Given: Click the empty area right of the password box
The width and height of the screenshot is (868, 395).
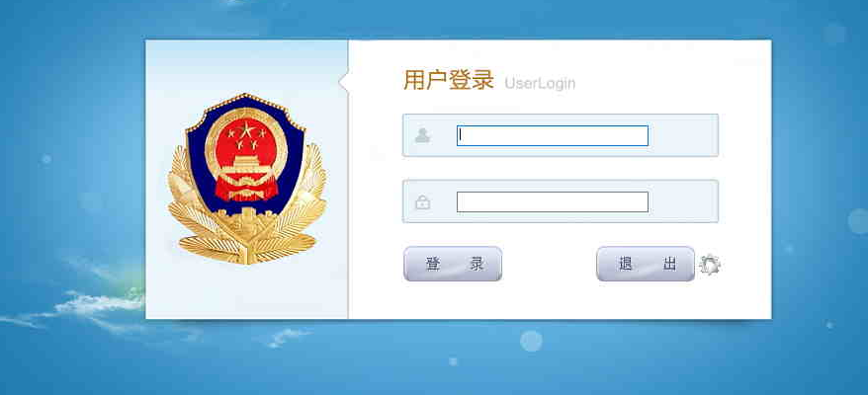Looking at the screenshot, I should [683, 201].
